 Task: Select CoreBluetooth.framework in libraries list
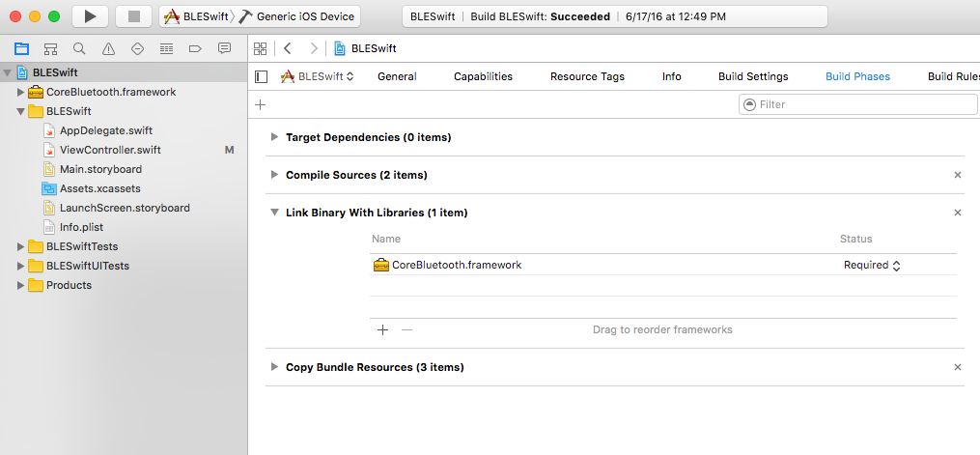click(x=663, y=265)
